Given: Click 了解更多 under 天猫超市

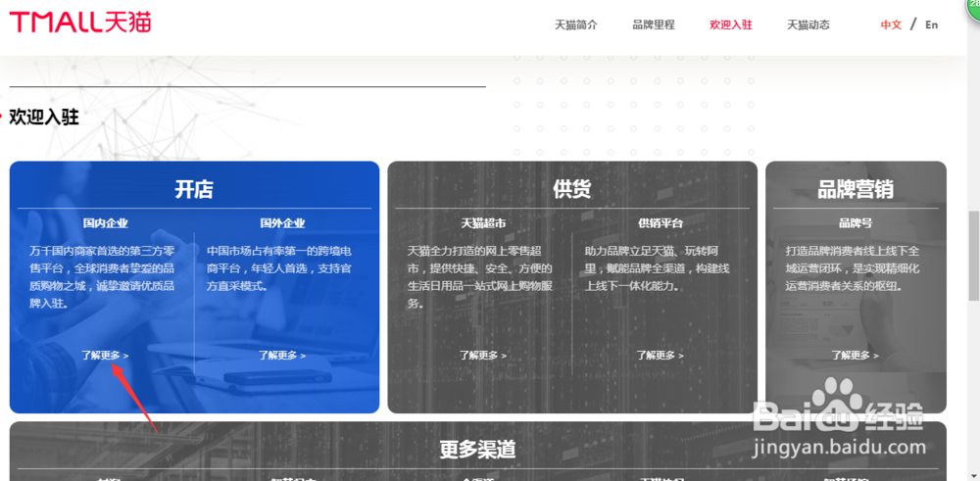Looking at the screenshot, I should click(483, 356).
